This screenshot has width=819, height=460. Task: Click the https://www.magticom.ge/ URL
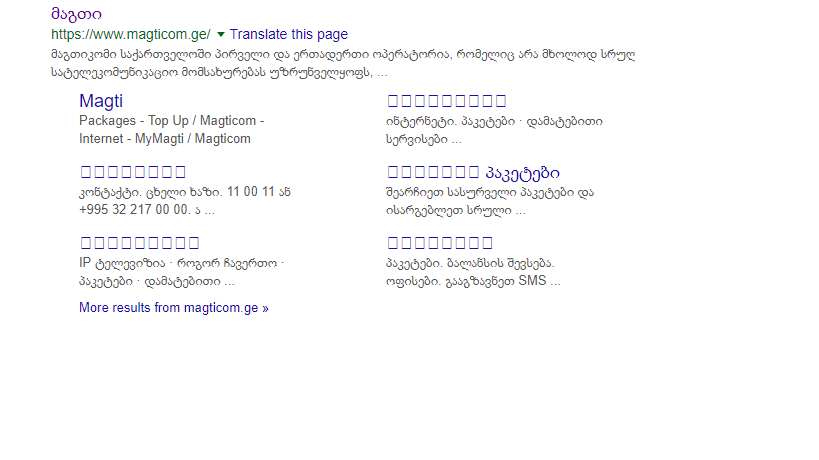[131, 34]
